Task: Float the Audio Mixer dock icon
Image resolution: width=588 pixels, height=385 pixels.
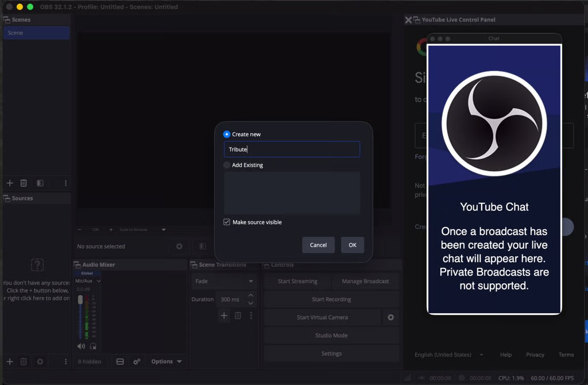Action: pyautogui.click(x=78, y=265)
